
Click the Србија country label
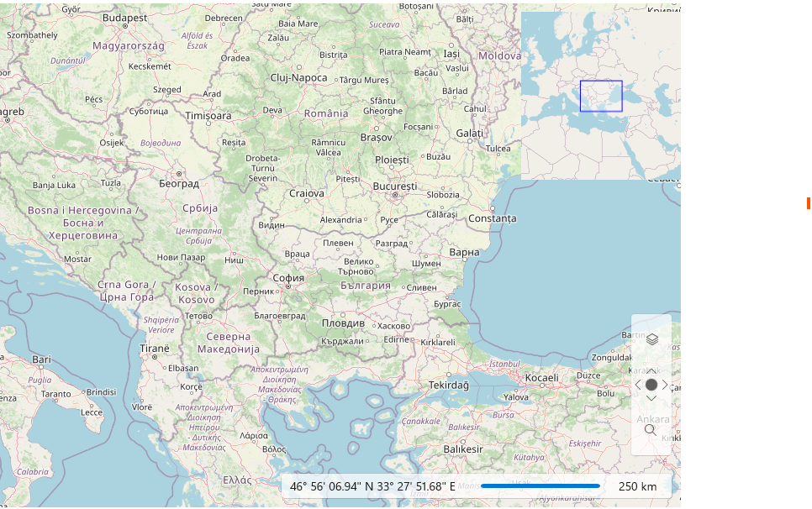coord(200,208)
